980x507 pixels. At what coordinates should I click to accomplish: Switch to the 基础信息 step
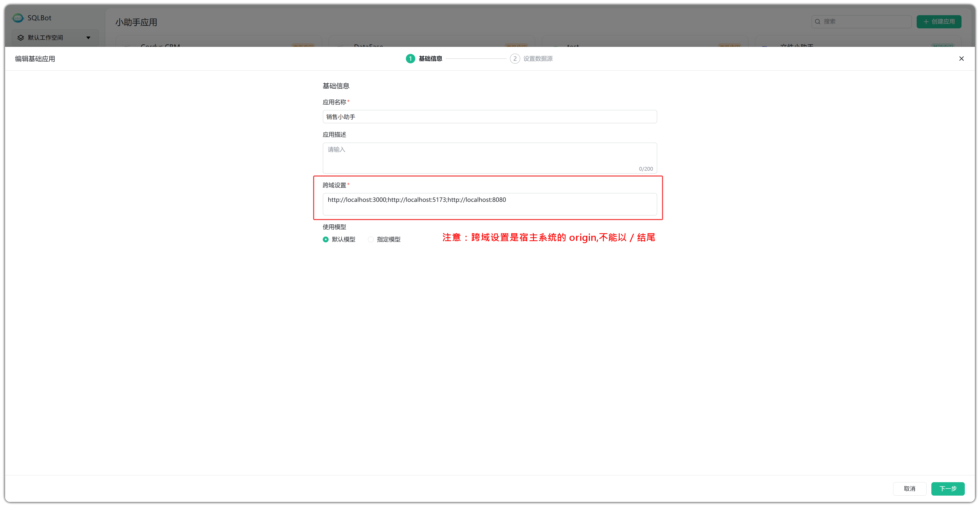point(430,58)
